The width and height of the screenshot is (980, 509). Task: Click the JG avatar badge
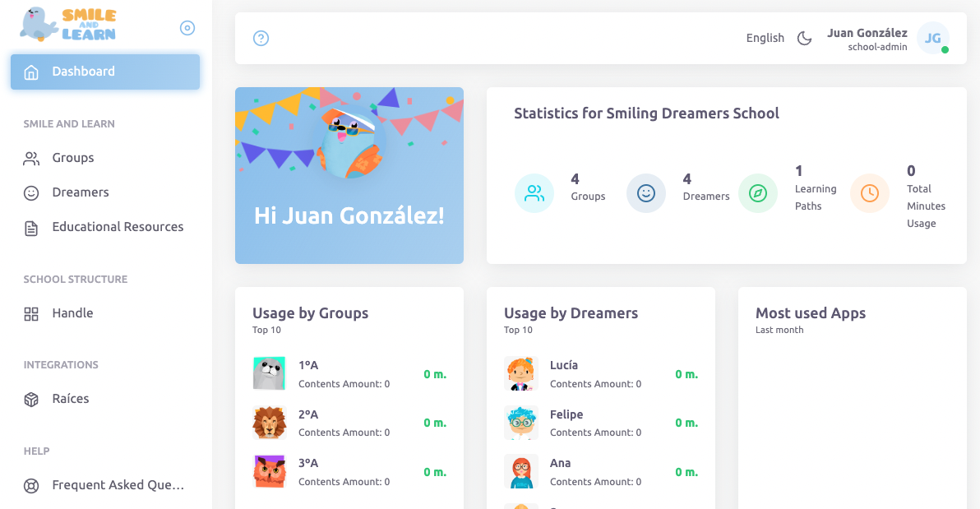click(932, 38)
